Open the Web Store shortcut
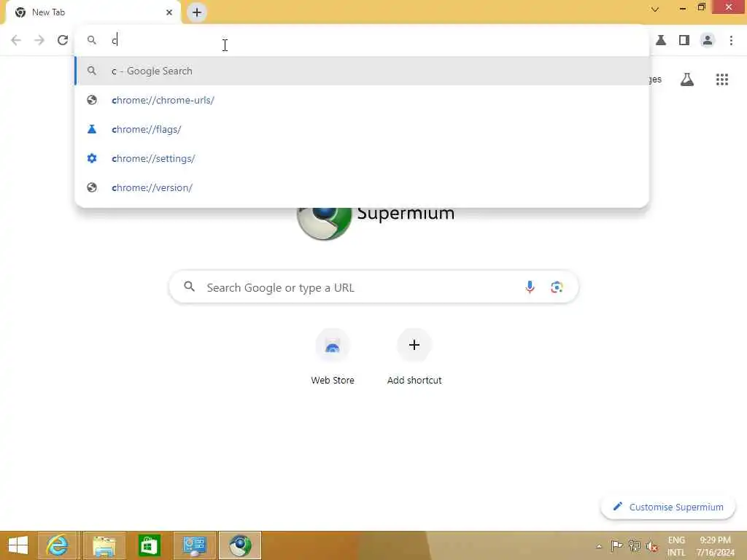This screenshot has width=747, height=560. (x=333, y=357)
